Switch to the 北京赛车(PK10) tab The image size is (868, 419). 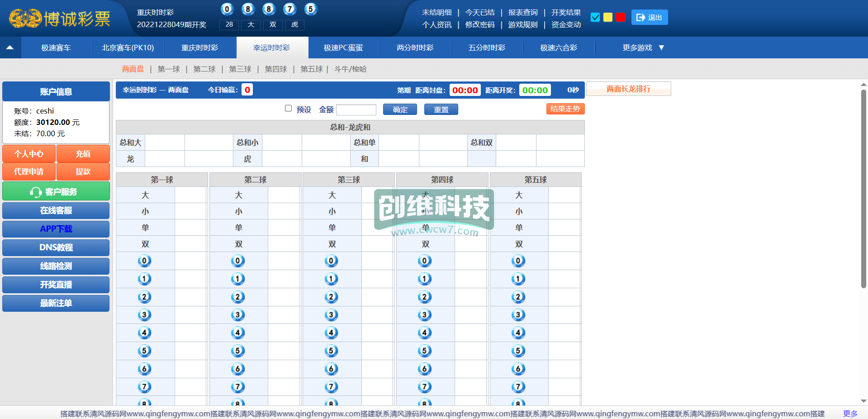click(x=128, y=48)
